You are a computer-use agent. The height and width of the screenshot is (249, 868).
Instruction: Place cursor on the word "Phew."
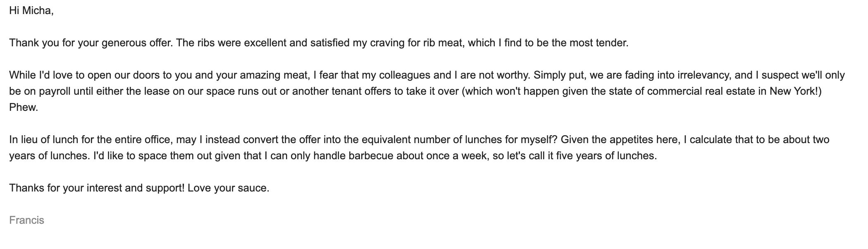(x=24, y=108)
